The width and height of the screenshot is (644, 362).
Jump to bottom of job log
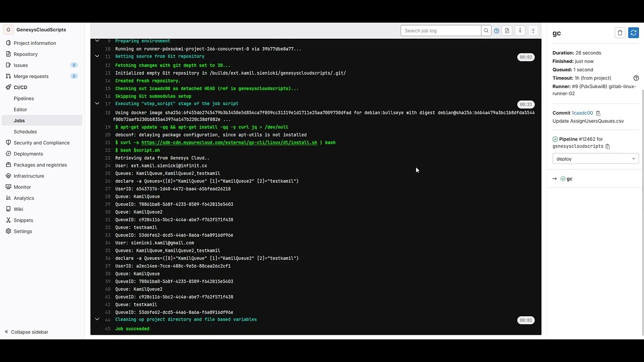tap(533, 31)
